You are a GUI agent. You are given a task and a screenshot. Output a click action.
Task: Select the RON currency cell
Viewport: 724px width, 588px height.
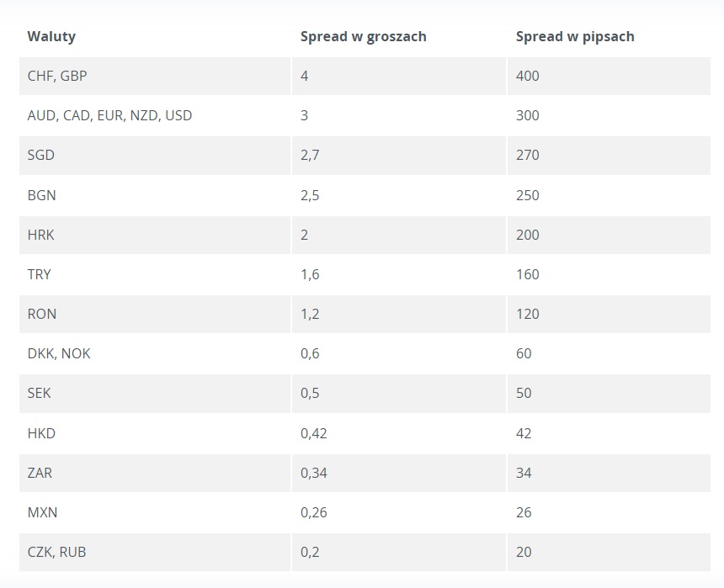tap(42, 314)
